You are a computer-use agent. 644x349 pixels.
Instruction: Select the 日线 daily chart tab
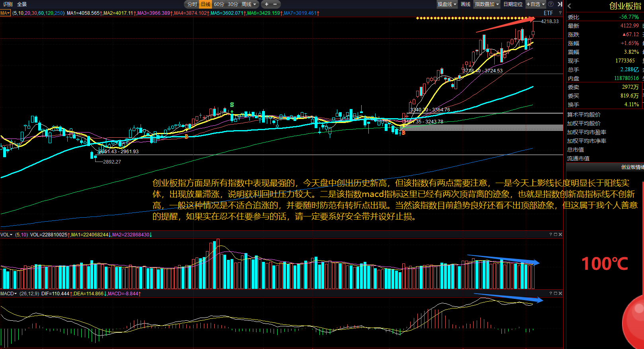[x=206, y=4]
